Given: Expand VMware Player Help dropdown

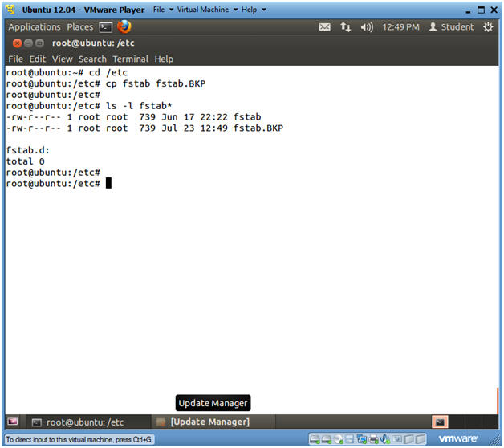Looking at the screenshot, I should tap(254, 10).
